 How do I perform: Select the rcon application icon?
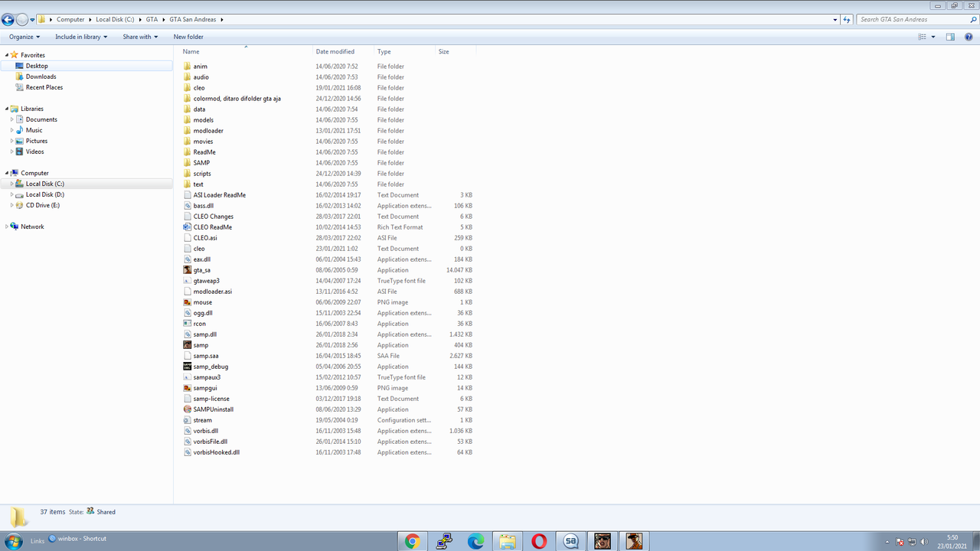click(x=188, y=324)
